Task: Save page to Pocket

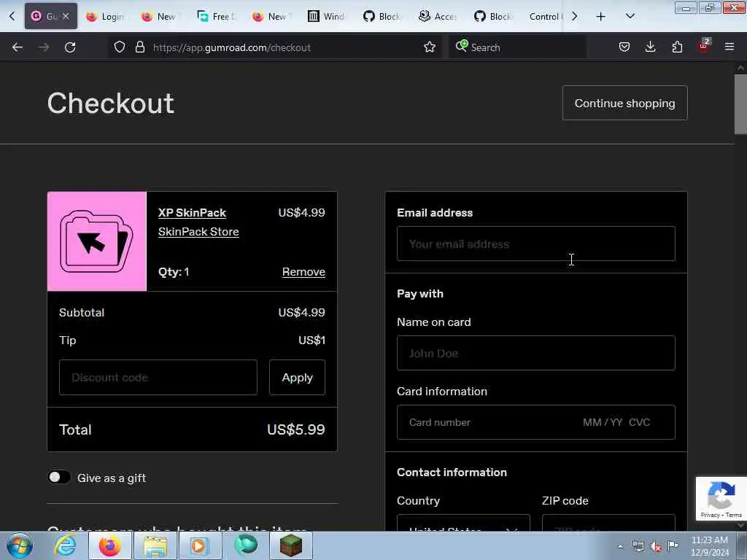Action: click(x=624, y=47)
